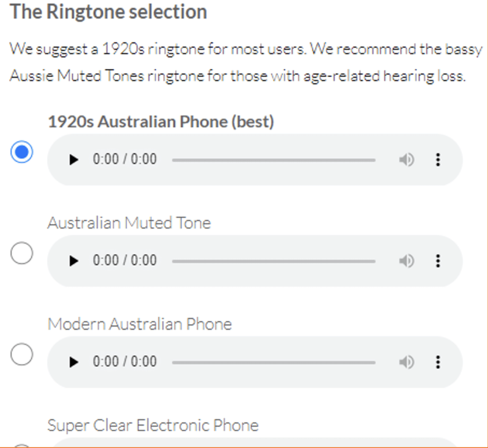Mute the Australian Muted Tone audio player
The height and width of the screenshot is (448, 488).
[x=407, y=261]
